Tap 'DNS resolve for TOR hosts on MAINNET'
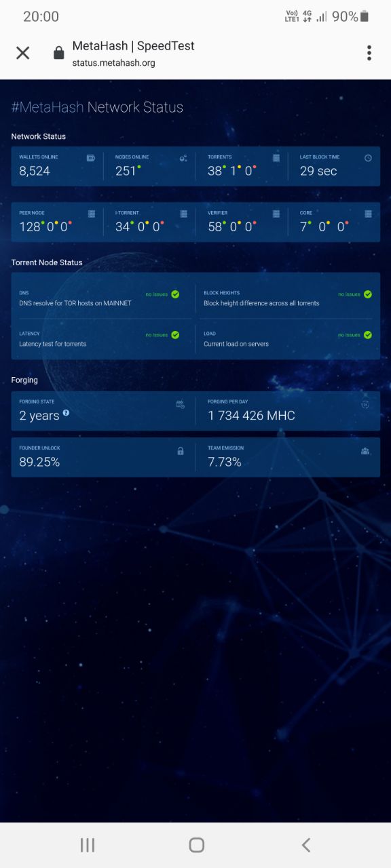The height and width of the screenshot is (868, 391). click(75, 303)
